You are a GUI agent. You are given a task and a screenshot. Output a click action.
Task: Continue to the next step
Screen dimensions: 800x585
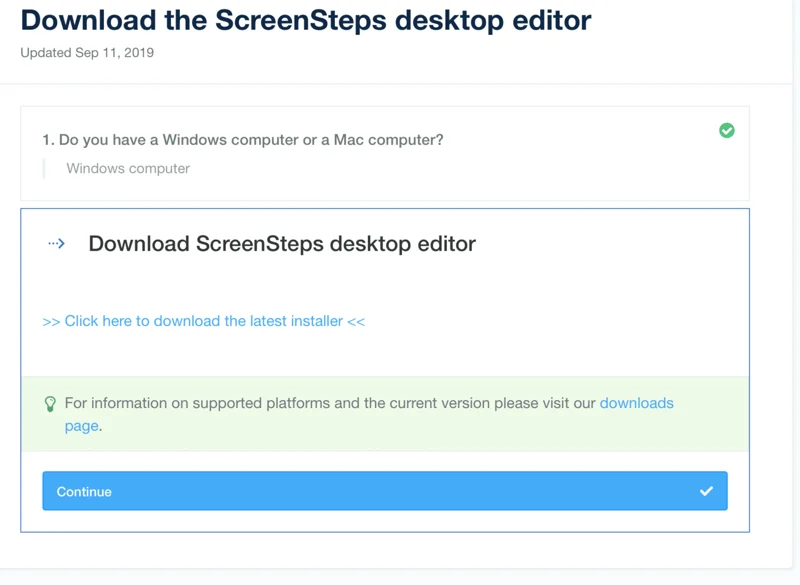tap(385, 491)
